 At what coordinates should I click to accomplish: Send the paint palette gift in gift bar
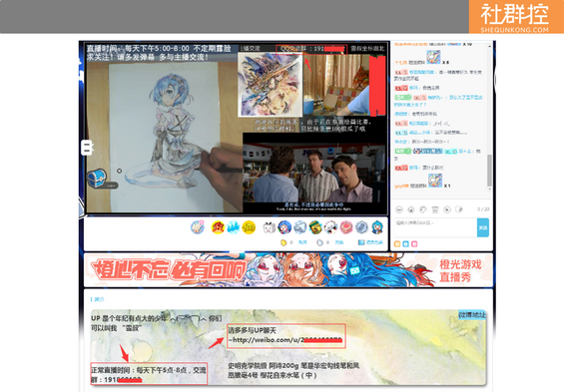point(197,227)
